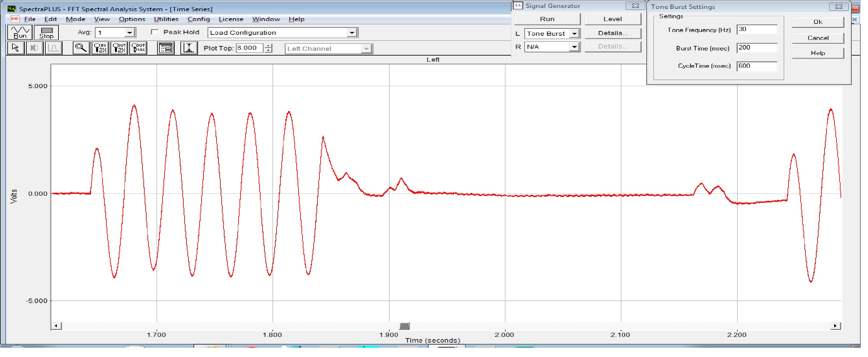Open the Right generator N/A dropdown
The width and height of the screenshot is (868, 357).
point(575,47)
